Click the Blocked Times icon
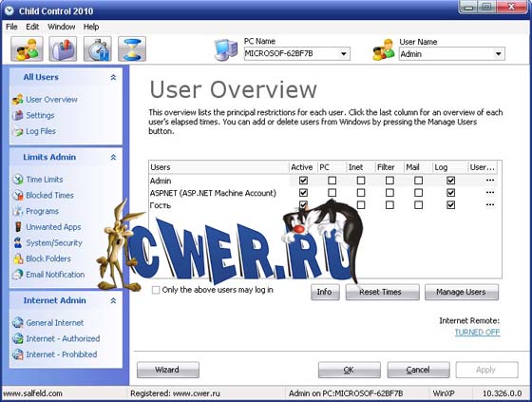This screenshot has height=402, width=532. [18, 195]
